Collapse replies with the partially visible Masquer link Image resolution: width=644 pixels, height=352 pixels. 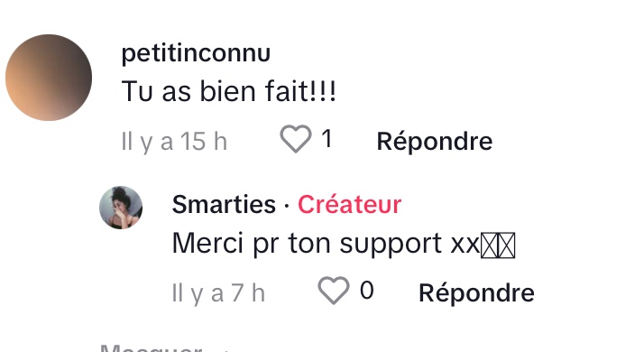point(152,347)
